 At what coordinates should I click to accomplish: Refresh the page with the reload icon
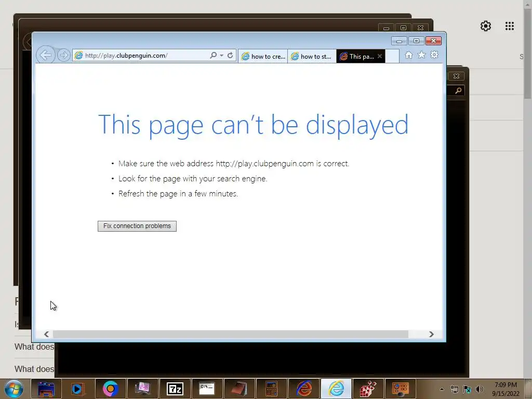[x=230, y=55]
